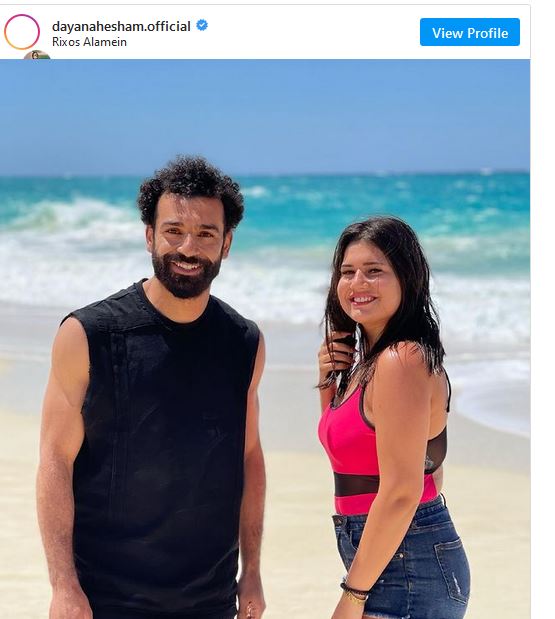Click the sandy beach between the two people
Viewport: 555px width, 619px height.
point(294,474)
